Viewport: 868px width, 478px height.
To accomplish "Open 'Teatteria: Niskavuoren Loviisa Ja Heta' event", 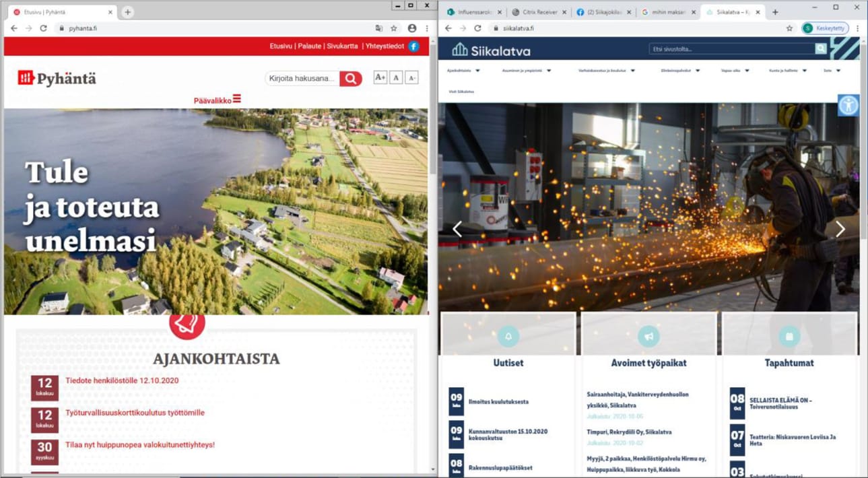I will 793,440.
